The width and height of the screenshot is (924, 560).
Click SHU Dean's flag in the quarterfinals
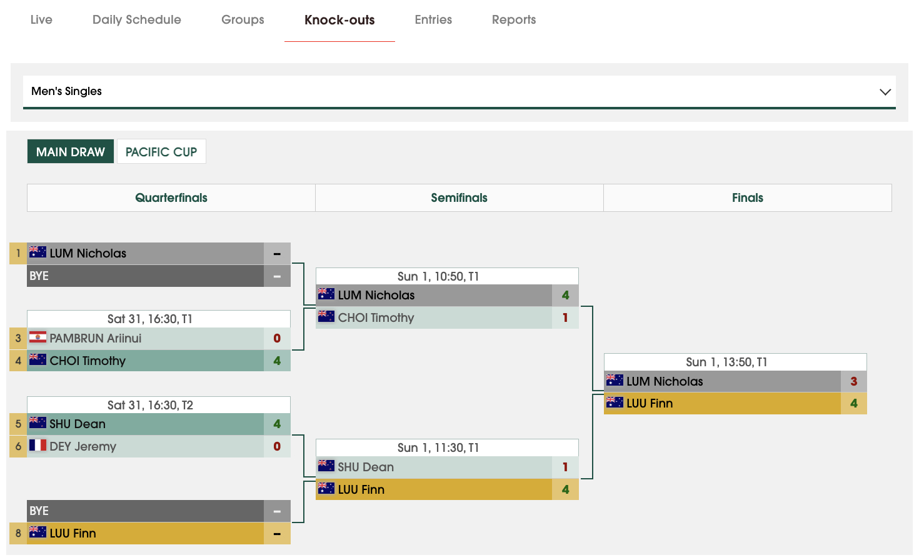[x=38, y=422]
